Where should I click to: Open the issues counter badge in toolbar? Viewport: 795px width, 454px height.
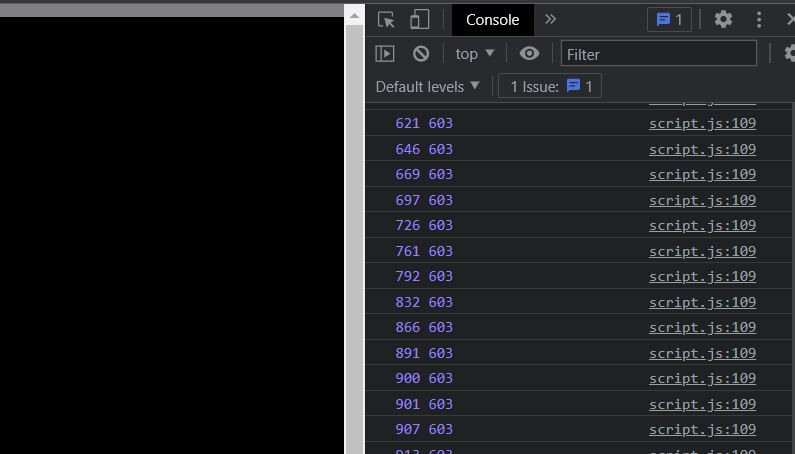pos(669,20)
